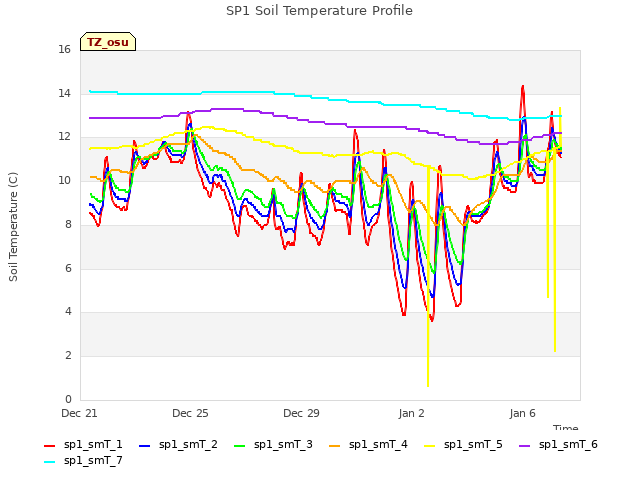Click the 2 y-axis tick label
The width and height of the screenshot is (640, 480).
[x=68, y=356]
